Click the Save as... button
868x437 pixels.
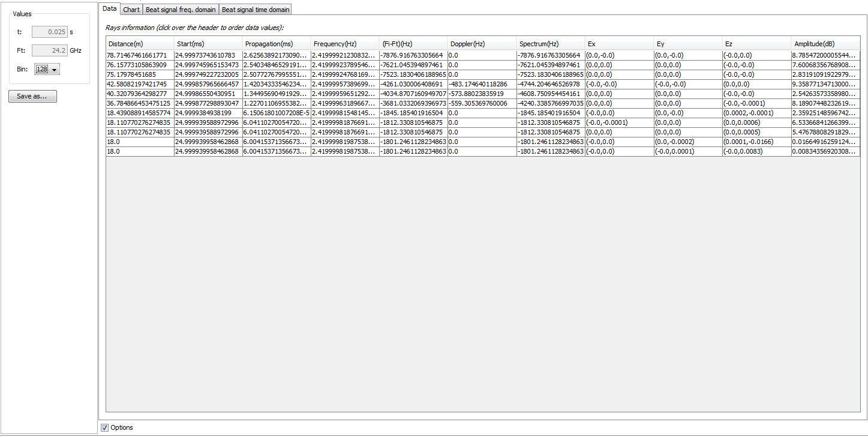tap(32, 97)
